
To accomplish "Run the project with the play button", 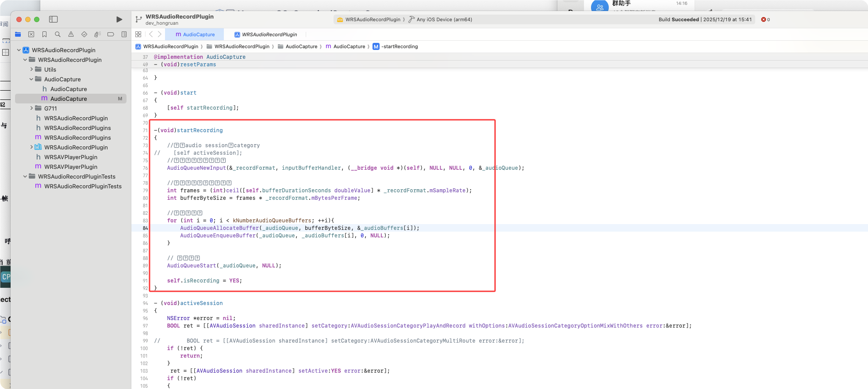I will point(119,19).
